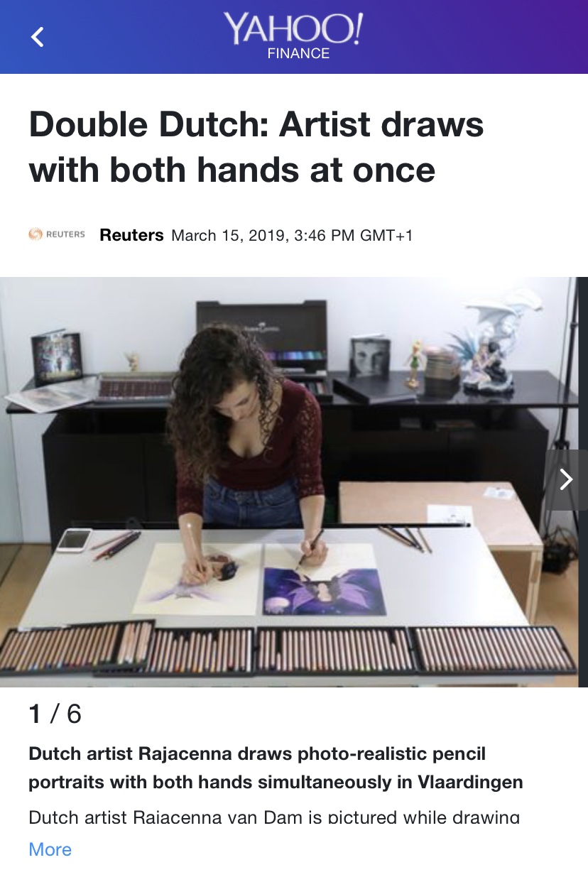Tap the FINANCE label under Yahoo logo
This screenshot has width=588, height=882.
pos(298,54)
